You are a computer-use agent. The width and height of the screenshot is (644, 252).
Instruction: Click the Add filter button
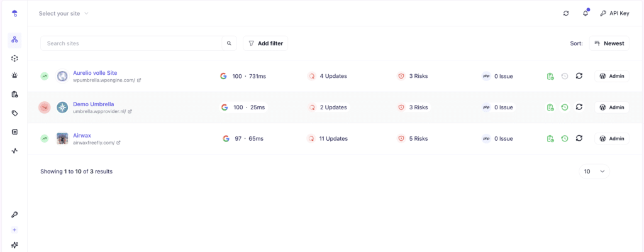click(x=265, y=43)
